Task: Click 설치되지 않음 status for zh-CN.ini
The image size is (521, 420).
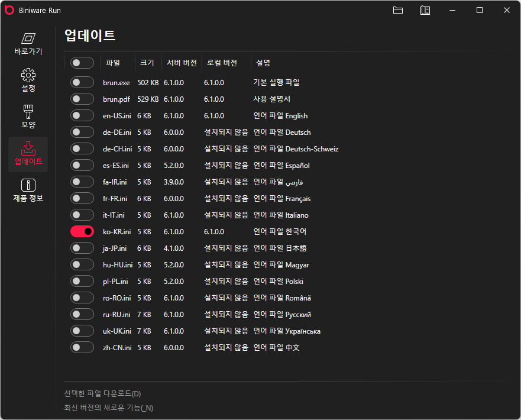Action: 226,348
